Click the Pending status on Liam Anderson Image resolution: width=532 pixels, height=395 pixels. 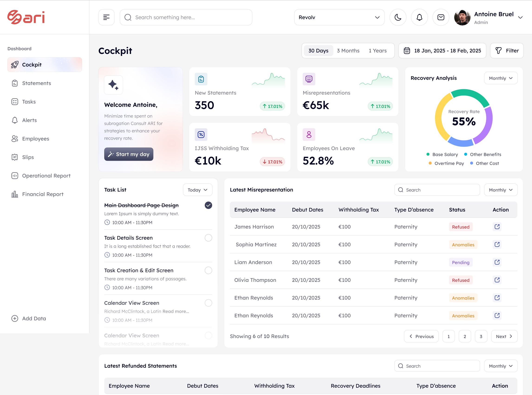[x=461, y=262]
